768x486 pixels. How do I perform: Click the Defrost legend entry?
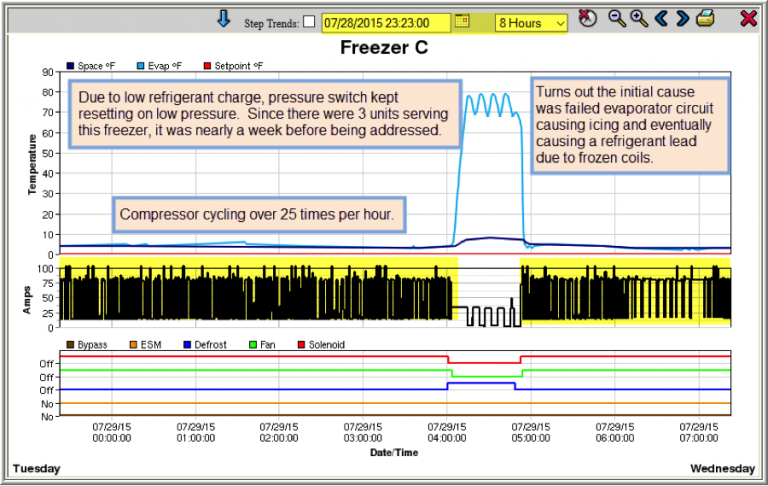click(205, 345)
